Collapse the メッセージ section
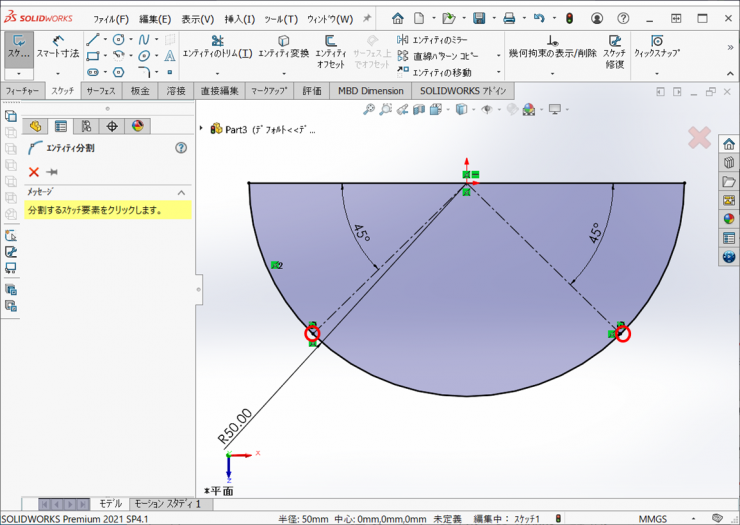The image size is (740, 525). [x=181, y=192]
